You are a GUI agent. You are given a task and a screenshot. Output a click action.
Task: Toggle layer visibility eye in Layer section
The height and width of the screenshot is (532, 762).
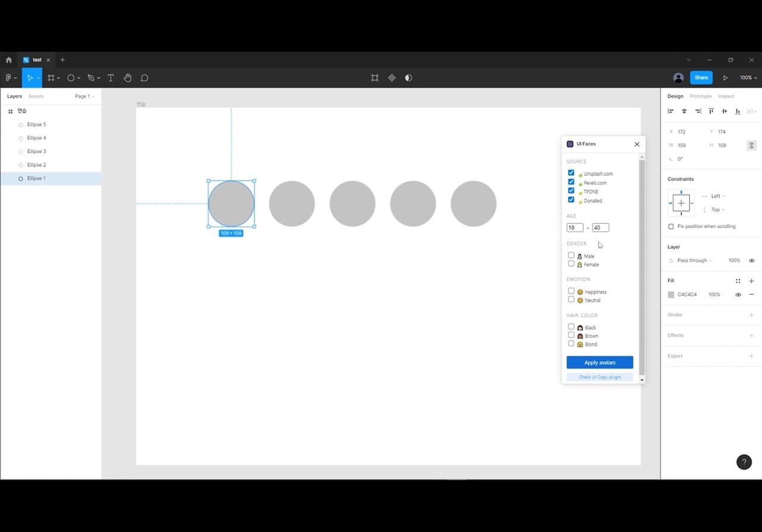coord(751,261)
